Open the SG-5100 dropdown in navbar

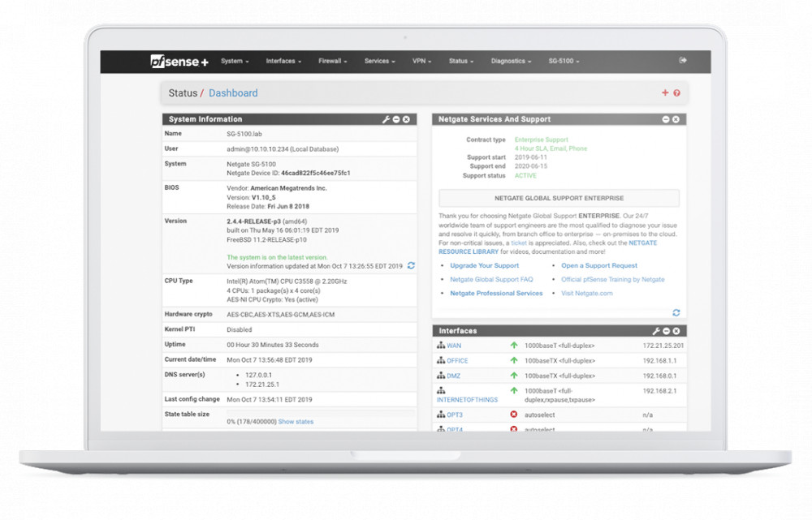[564, 62]
